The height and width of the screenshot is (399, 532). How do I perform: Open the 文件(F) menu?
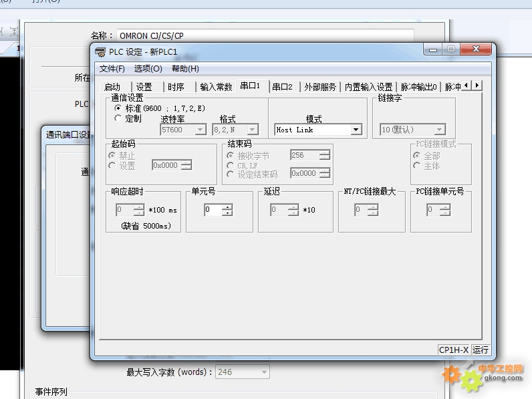pyautogui.click(x=112, y=69)
